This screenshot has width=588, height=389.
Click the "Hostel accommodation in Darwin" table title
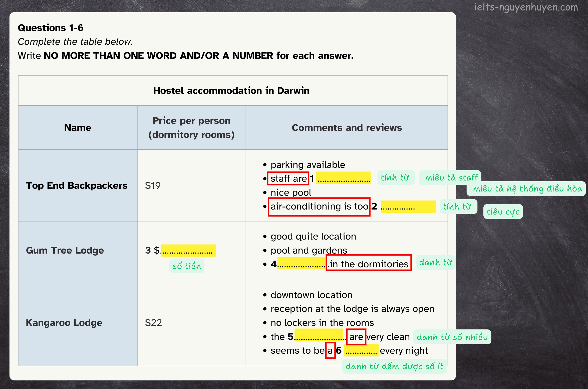coord(231,91)
